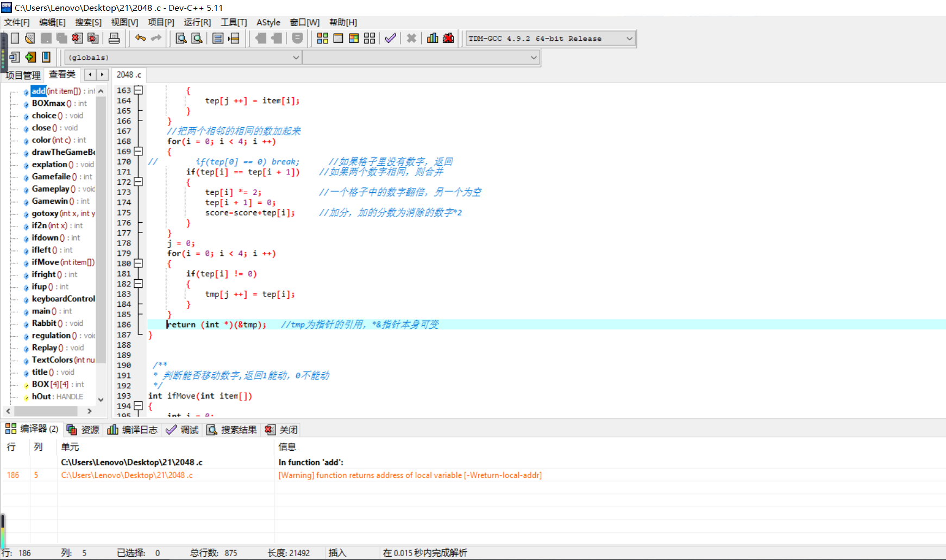Compile the program with the four-color grid icon

point(322,38)
